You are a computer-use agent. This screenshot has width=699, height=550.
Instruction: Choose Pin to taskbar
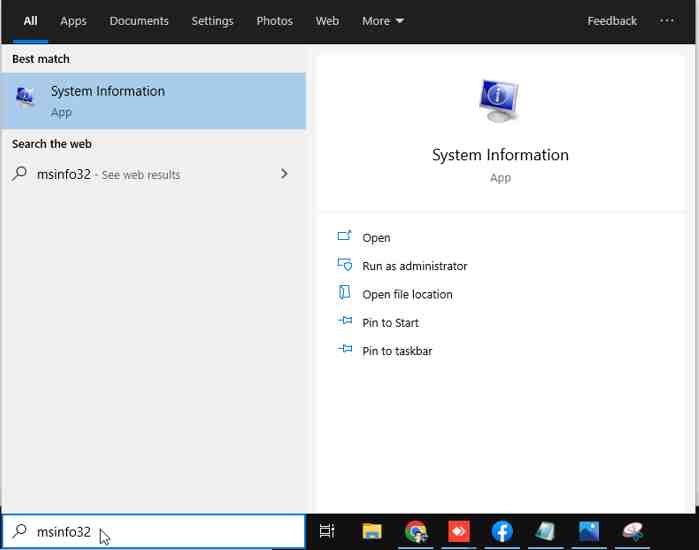pos(397,351)
